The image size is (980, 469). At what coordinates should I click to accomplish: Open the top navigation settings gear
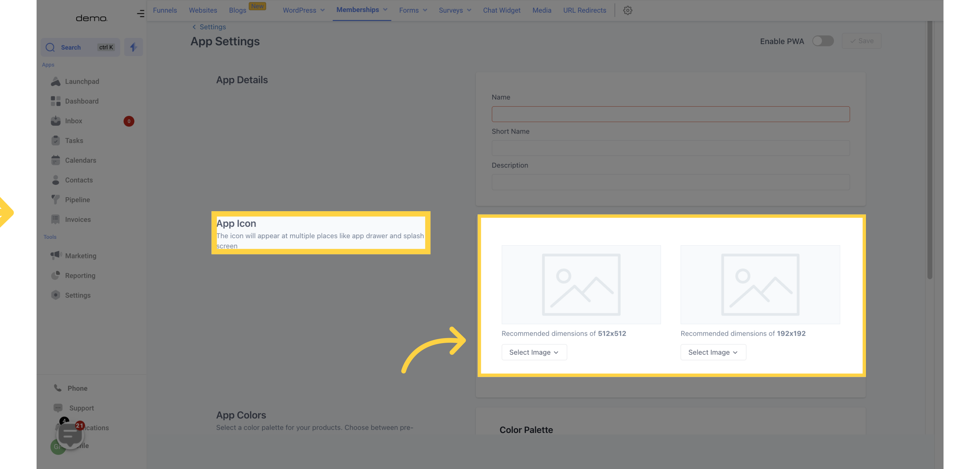pos(628,10)
